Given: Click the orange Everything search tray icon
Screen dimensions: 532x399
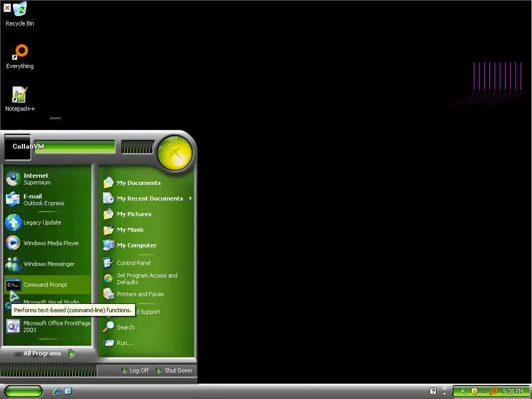Looking at the screenshot, I should pyautogui.click(x=494, y=391).
